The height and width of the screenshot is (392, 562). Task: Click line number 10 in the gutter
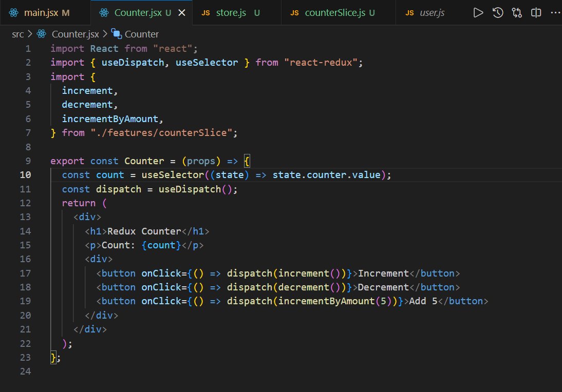click(x=26, y=175)
